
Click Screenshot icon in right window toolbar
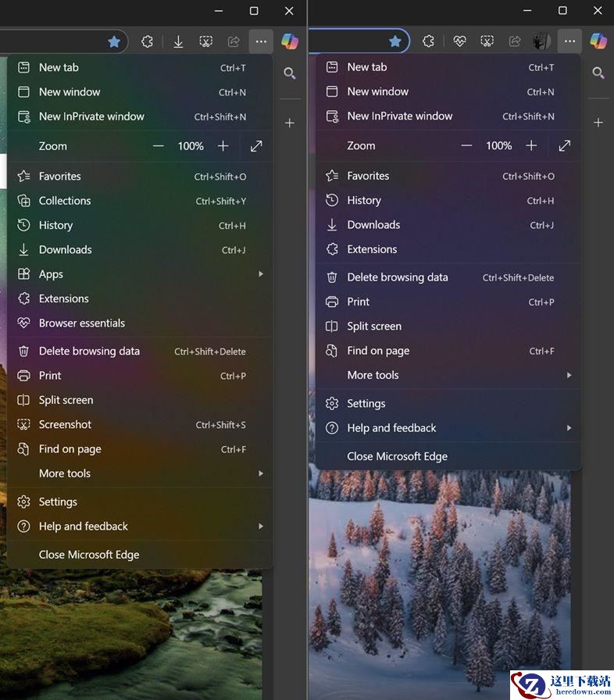click(x=487, y=41)
